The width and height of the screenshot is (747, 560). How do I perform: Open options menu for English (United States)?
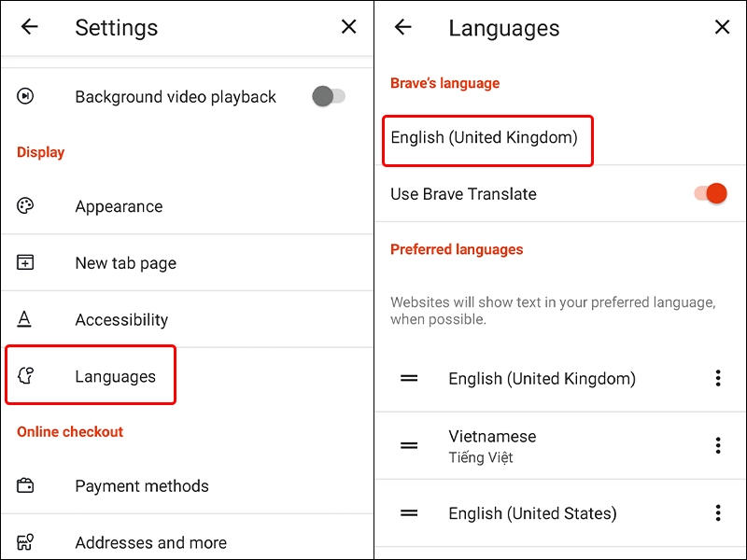718,513
